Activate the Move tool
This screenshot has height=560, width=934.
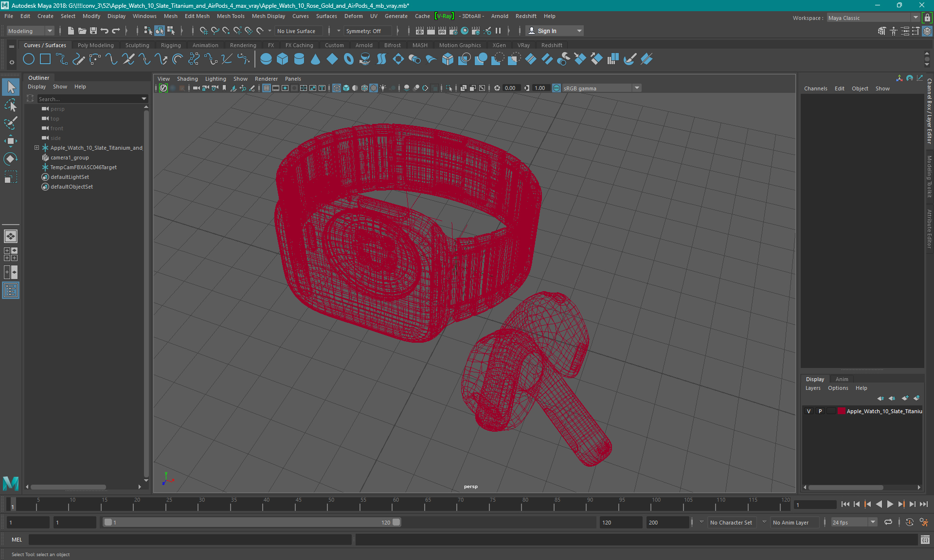tap(11, 141)
